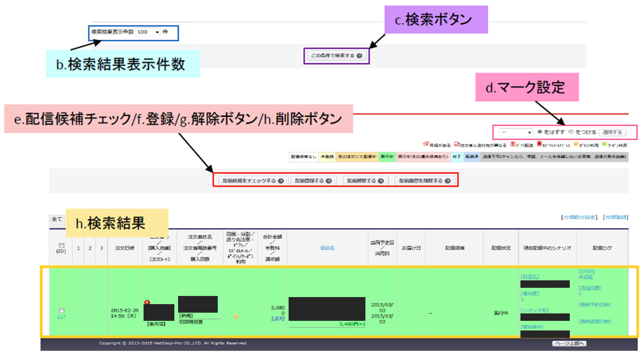Viewport: 644px width, 355px height.
Task: Click the 注文者と送付先が異なる truck icon
Action: point(457,144)
